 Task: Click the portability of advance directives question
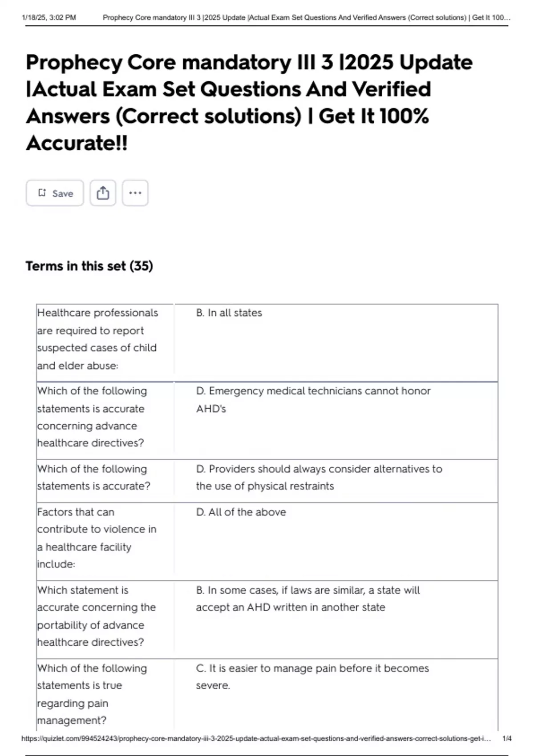pyautogui.click(x=97, y=616)
